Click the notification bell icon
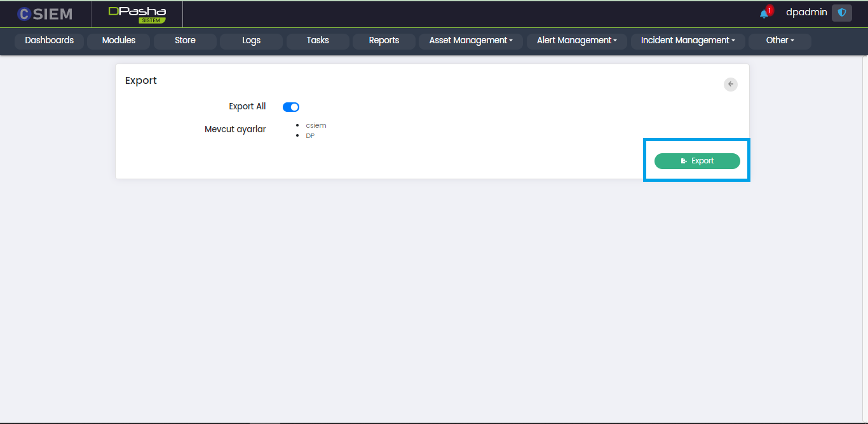868x424 pixels. [x=764, y=14]
